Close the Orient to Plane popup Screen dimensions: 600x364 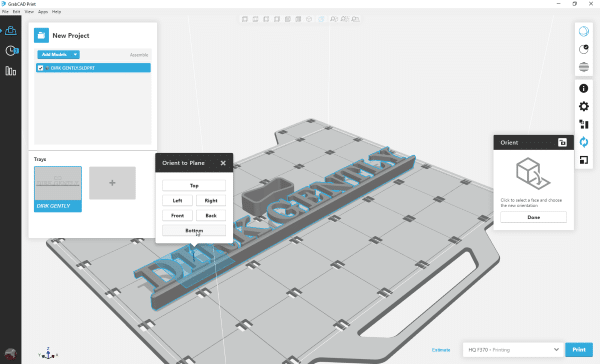[x=223, y=163]
